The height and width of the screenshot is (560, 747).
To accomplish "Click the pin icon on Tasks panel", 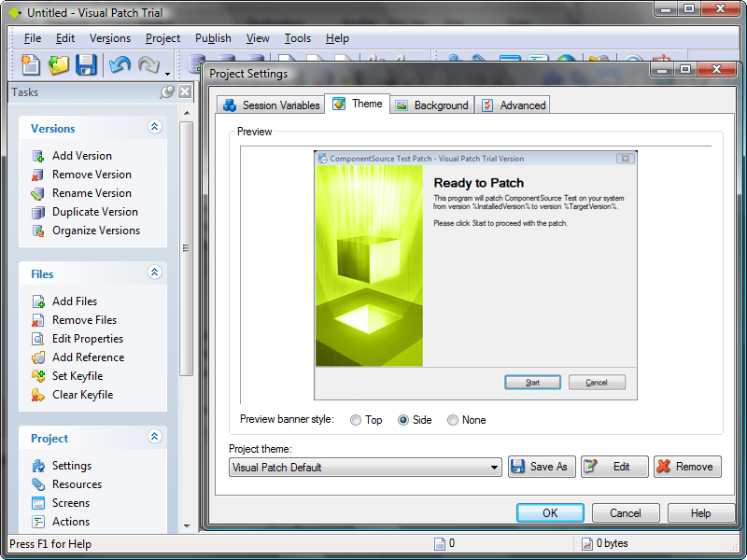I will point(168,91).
